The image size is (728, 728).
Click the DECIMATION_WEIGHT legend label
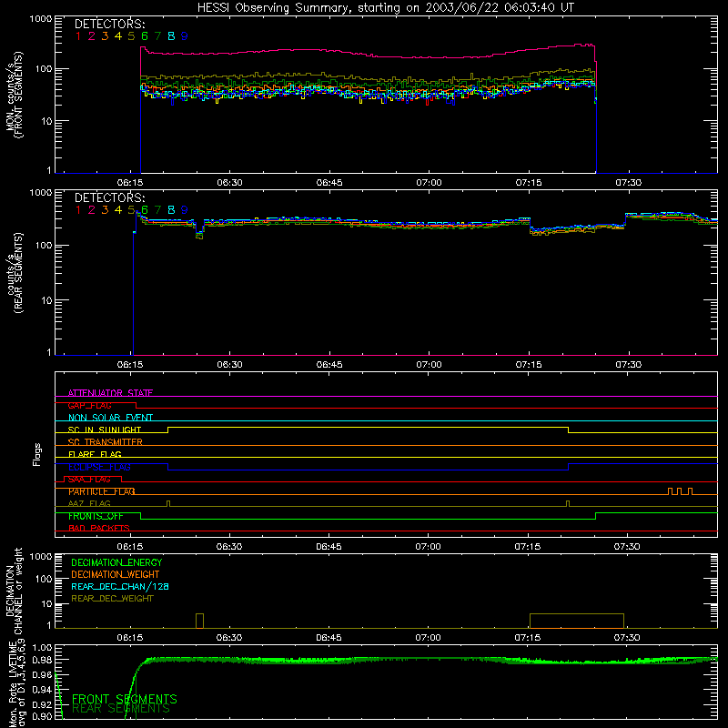coord(116,575)
